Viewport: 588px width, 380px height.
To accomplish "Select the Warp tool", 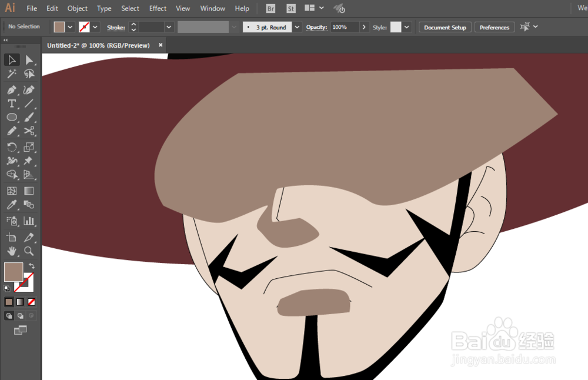I will point(12,161).
